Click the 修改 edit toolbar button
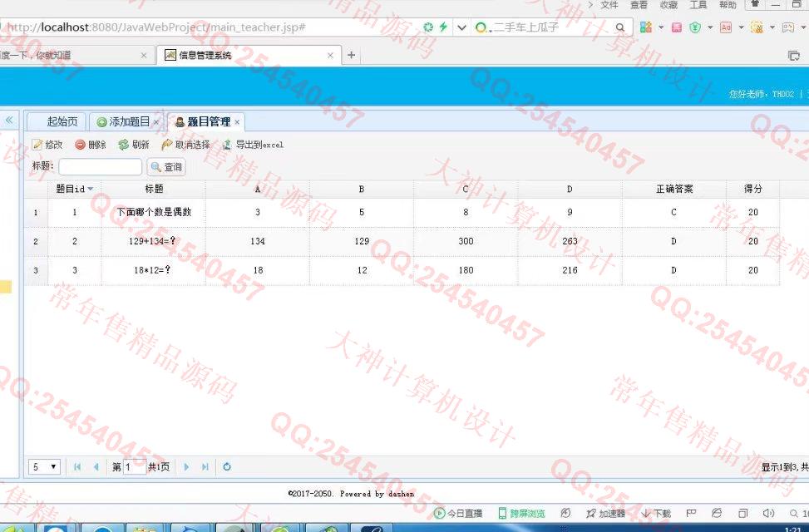The image size is (809, 532). (47, 145)
